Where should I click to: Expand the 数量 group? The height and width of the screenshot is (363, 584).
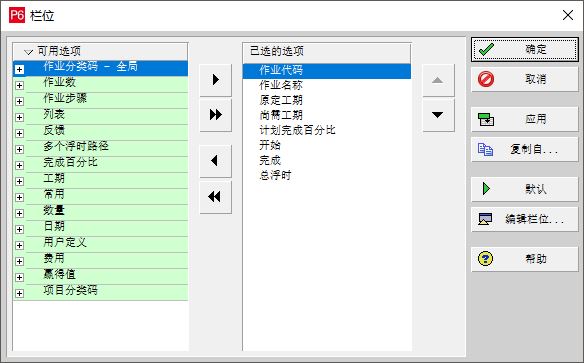click(19, 213)
